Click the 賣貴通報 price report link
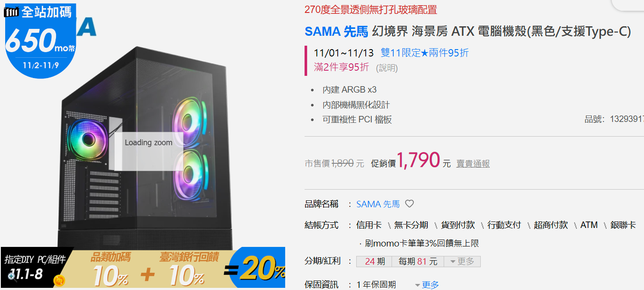Screen dimensions: 644x290 [473, 164]
